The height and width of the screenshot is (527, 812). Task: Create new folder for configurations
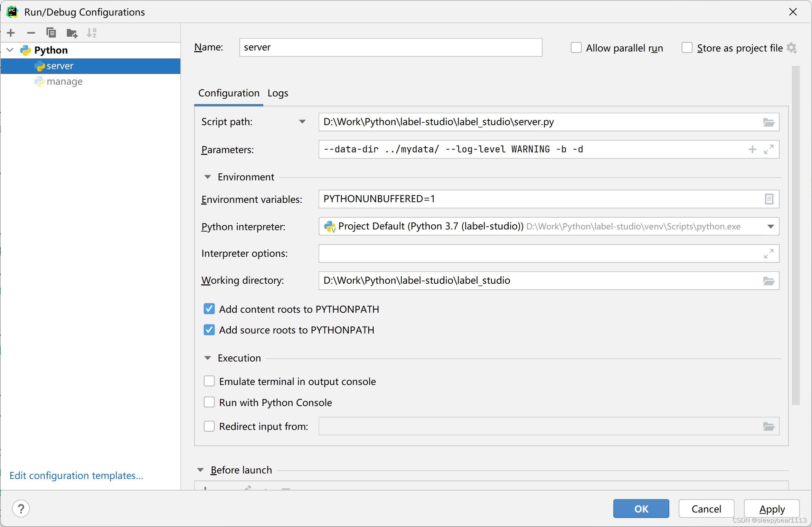(x=72, y=33)
